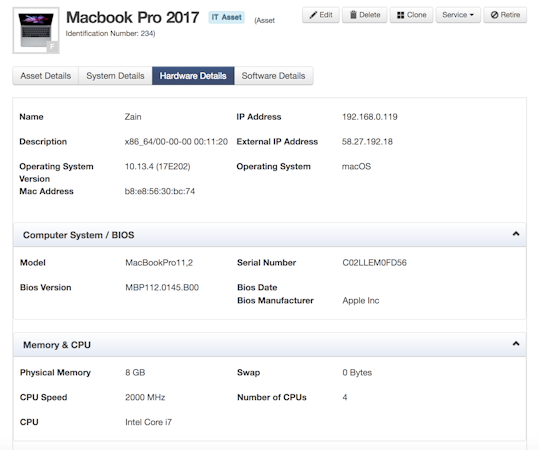Screen dimensions: 539x450
Task: Click the macOS operating system value
Action: coord(356,166)
